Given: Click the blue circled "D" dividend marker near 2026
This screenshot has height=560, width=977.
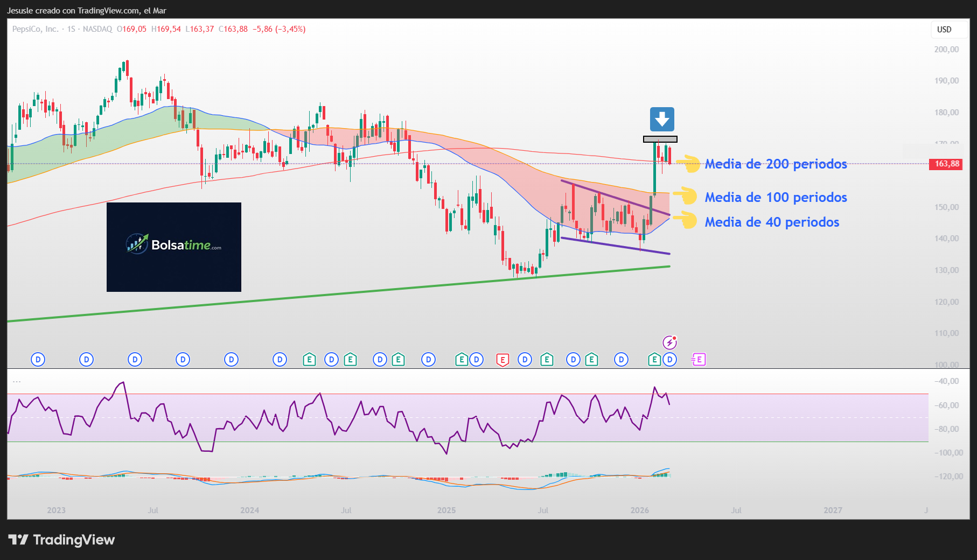Looking at the screenshot, I should point(669,359).
